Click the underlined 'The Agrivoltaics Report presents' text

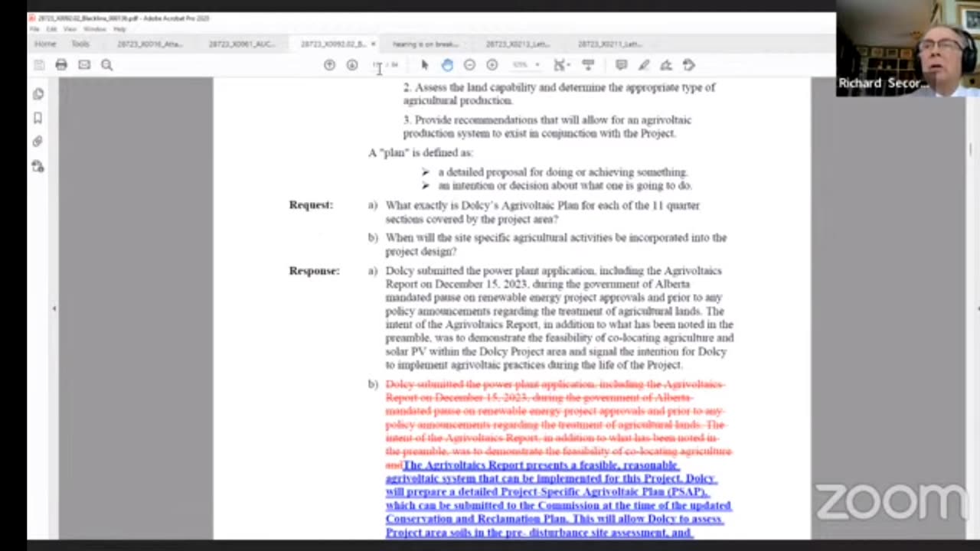coord(541,465)
